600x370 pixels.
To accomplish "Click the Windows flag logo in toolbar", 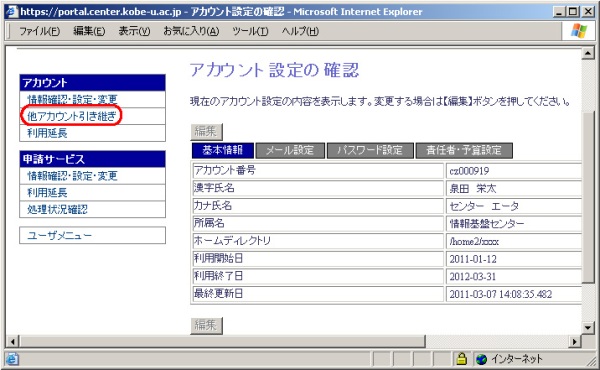I will [579, 31].
